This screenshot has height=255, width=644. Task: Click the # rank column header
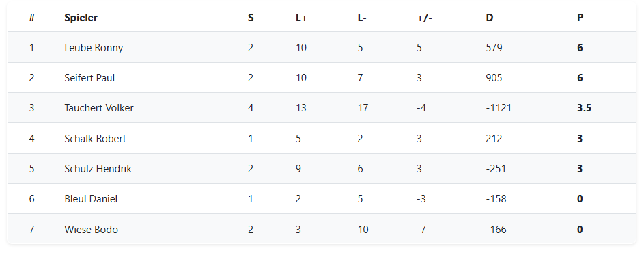(31, 18)
